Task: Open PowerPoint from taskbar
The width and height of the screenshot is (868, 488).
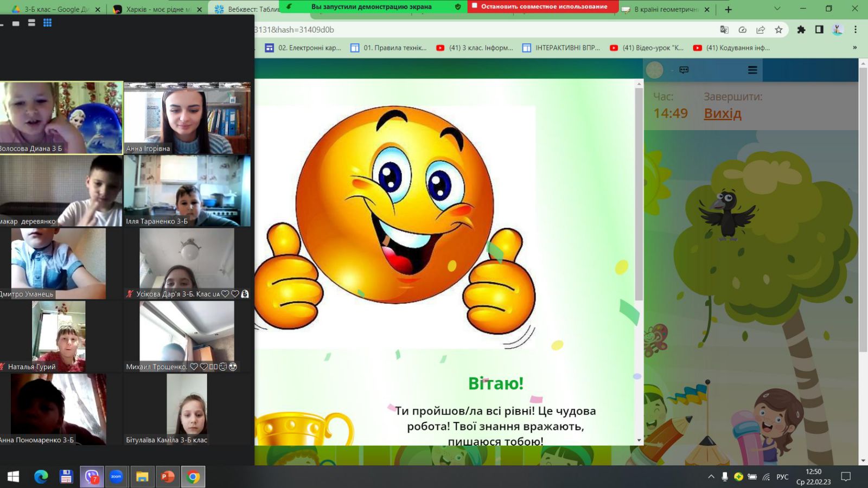Action: (168, 477)
